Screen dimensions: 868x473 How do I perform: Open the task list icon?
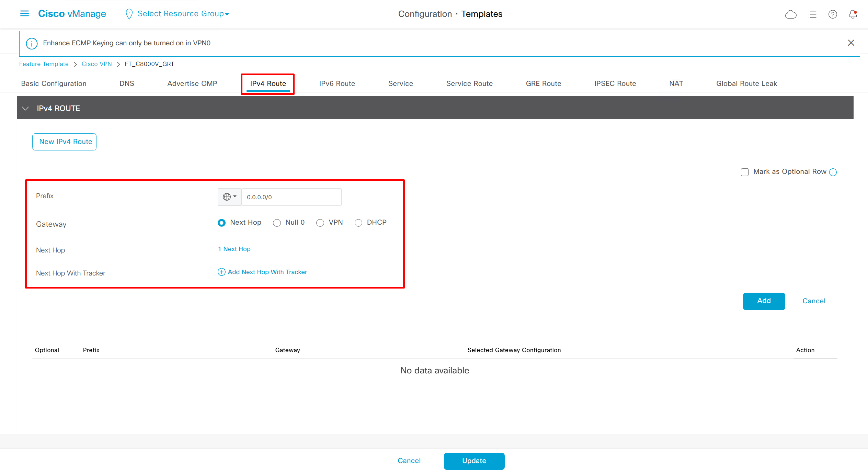(x=812, y=14)
